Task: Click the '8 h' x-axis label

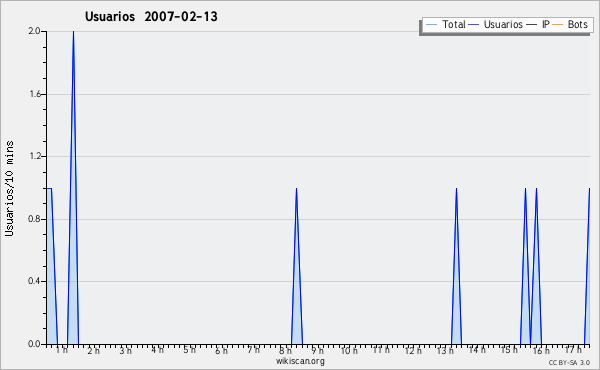Action: 285,350
